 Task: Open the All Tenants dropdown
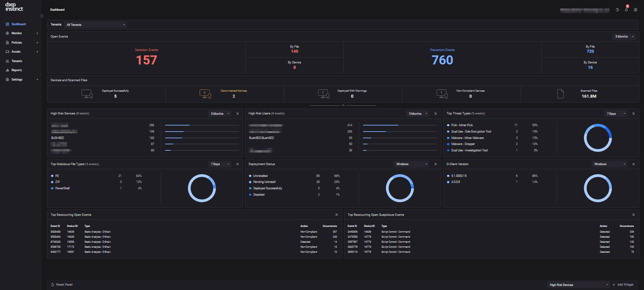pyautogui.click(x=95, y=25)
